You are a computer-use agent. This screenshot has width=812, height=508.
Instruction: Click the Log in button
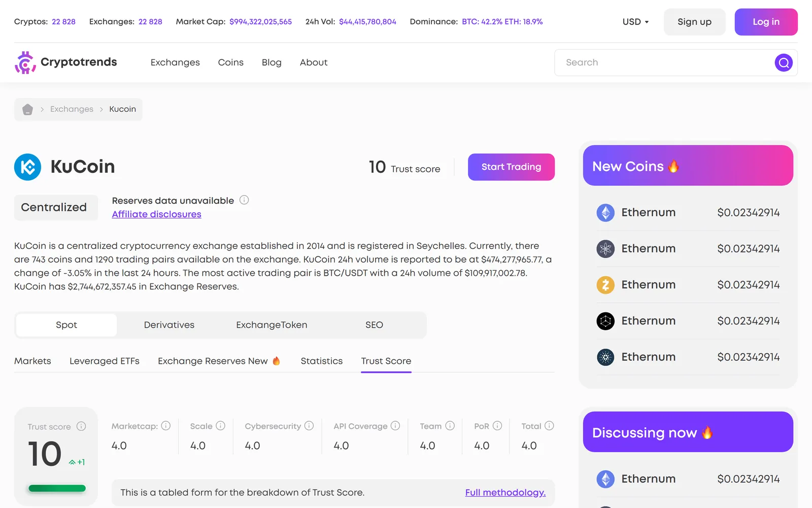[766, 22]
